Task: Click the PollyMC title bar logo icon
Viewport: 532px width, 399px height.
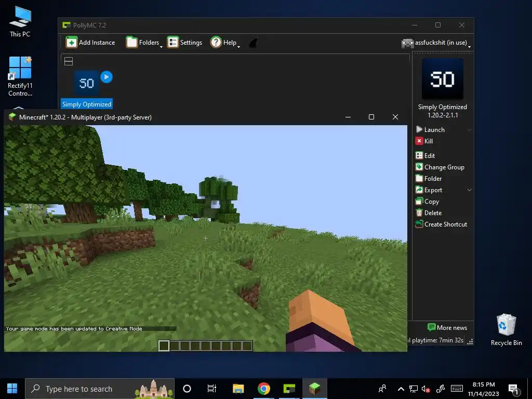Action: 66,25
